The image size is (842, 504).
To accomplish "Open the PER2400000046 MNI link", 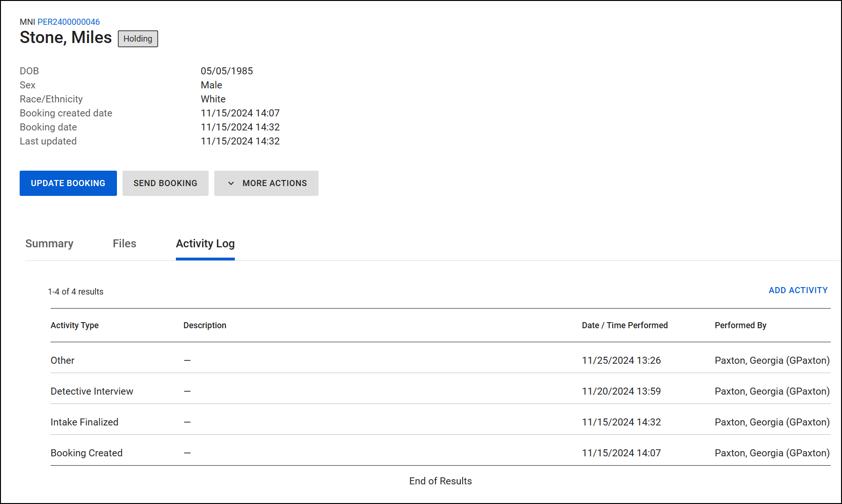I will (x=69, y=22).
